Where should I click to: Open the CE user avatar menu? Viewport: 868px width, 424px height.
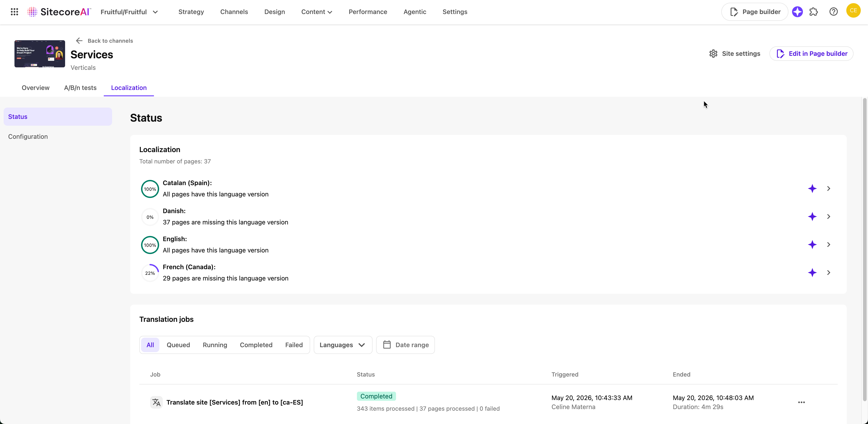click(853, 10)
